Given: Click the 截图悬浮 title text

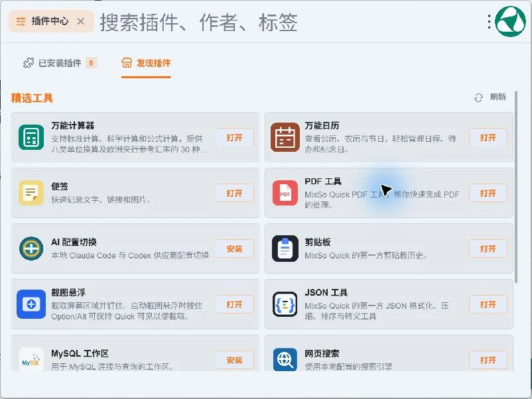Looking at the screenshot, I should 68,292.
